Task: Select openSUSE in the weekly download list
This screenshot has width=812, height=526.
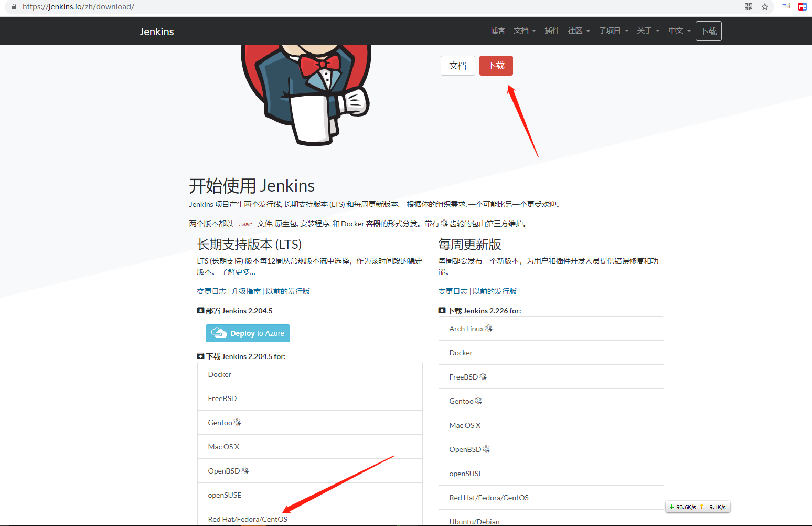Action: [x=551, y=474]
